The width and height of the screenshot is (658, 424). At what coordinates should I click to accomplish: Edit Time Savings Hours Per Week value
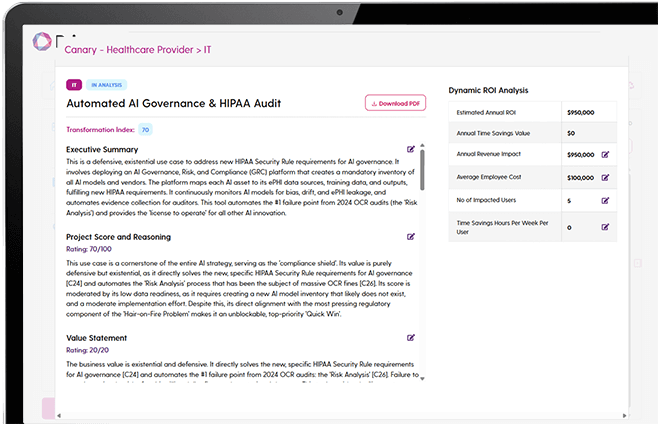coord(605,227)
